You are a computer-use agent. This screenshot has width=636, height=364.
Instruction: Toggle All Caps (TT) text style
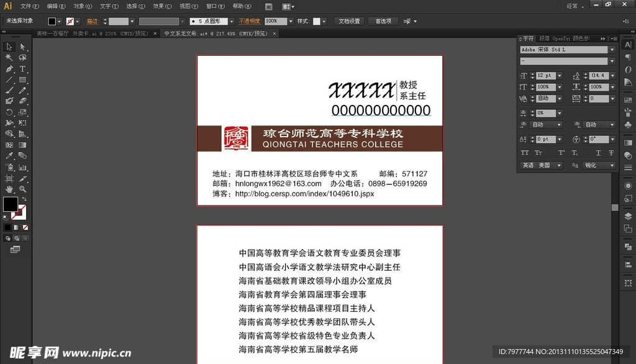click(524, 153)
